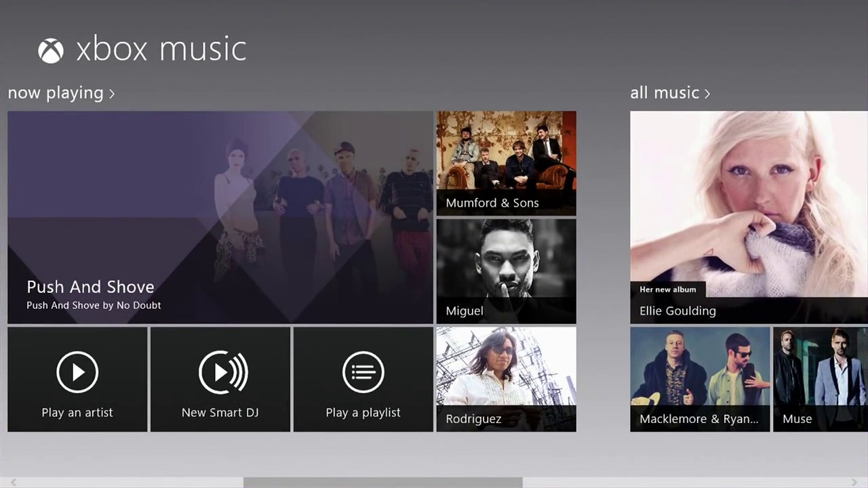This screenshot has width=868, height=488.
Task: Click the 'Her new album' label
Action: [x=667, y=289]
